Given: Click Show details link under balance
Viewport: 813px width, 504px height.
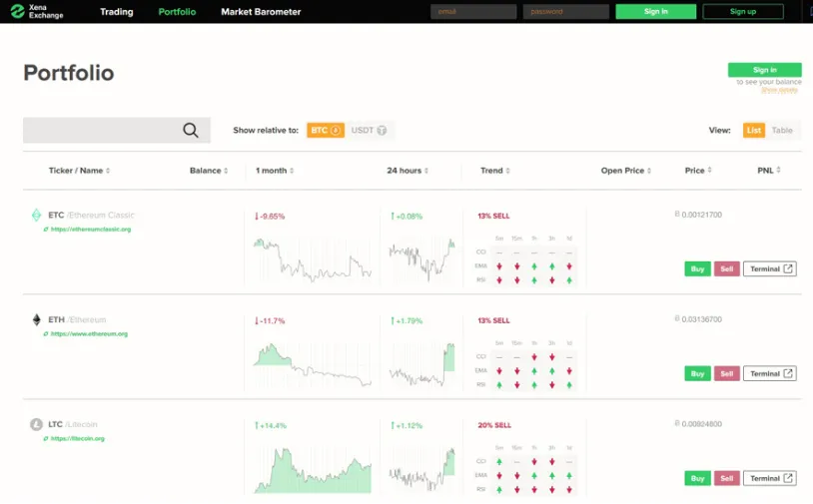Looking at the screenshot, I should click(779, 90).
